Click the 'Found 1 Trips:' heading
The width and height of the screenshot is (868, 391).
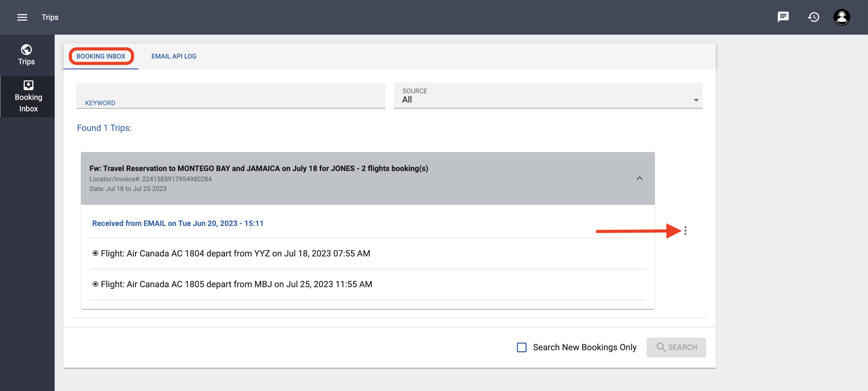[x=104, y=128]
